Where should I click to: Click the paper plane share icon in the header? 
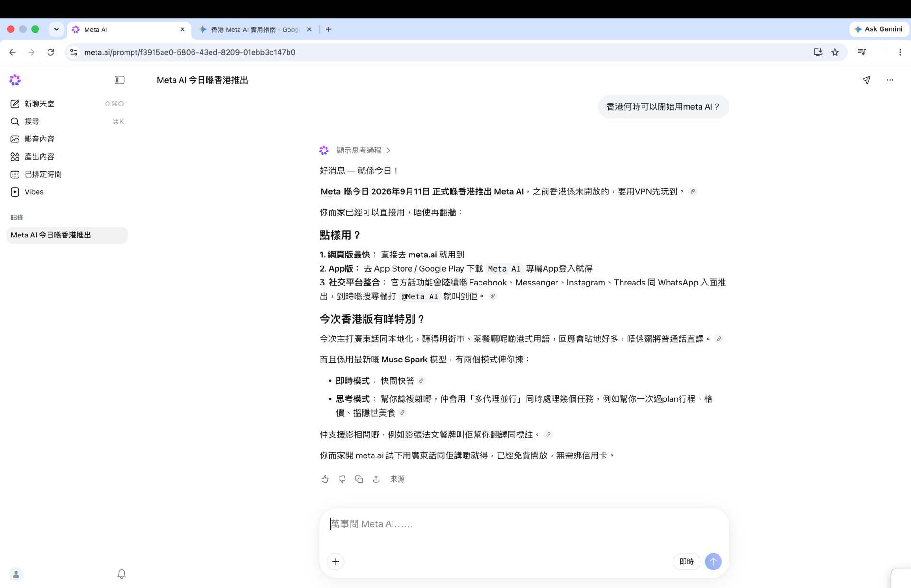tap(866, 80)
